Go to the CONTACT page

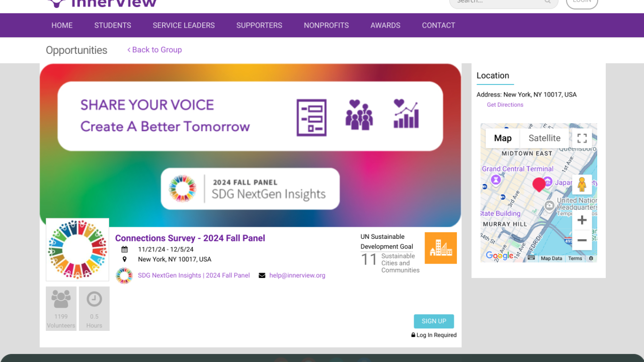[439, 25]
